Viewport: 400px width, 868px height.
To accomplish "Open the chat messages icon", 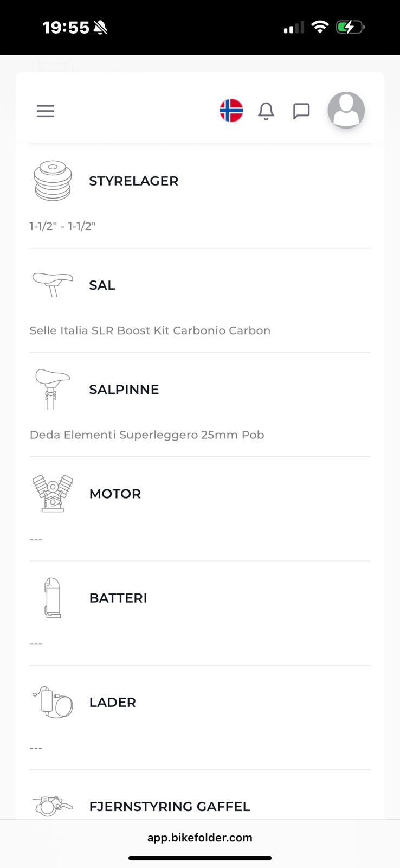I will click(301, 111).
